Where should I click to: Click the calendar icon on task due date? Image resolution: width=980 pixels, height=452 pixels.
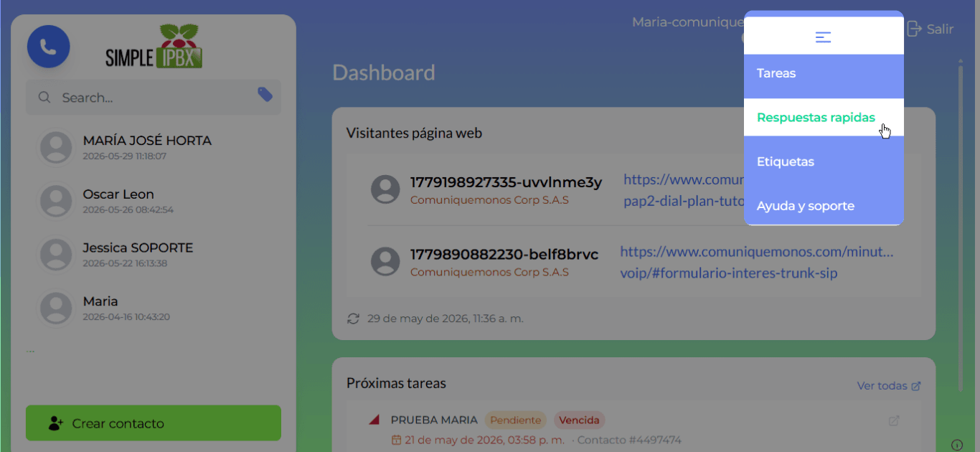coord(396,440)
